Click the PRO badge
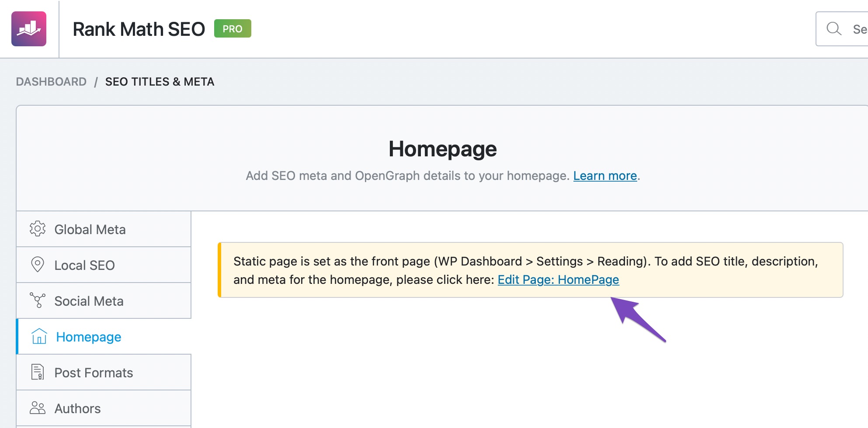The height and width of the screenshot is (428, 868). click(x=233, y=29)
